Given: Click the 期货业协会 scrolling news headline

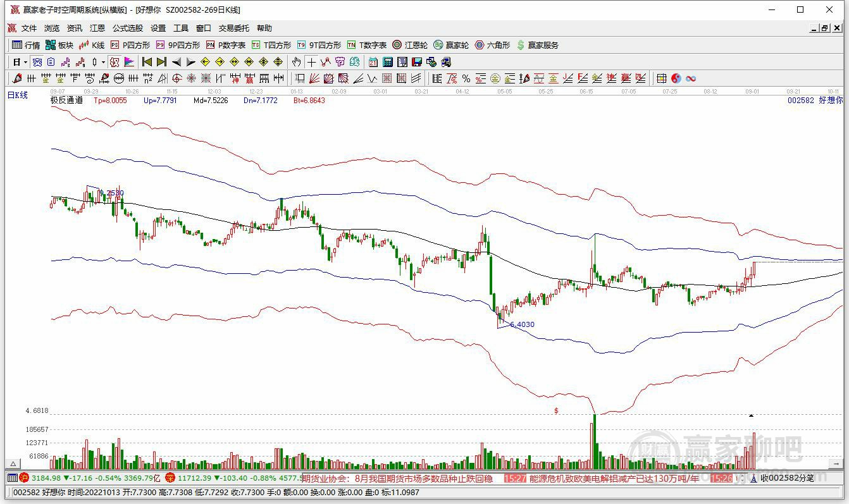Looking at the screenshot, I should click(x=397, y=479).
